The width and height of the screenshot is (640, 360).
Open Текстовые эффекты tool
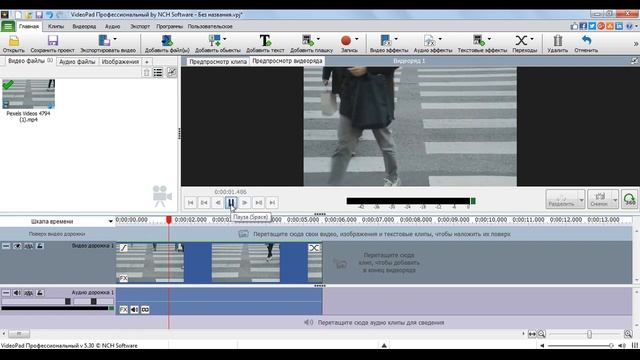pyautogui.click(x=478, y=41)
